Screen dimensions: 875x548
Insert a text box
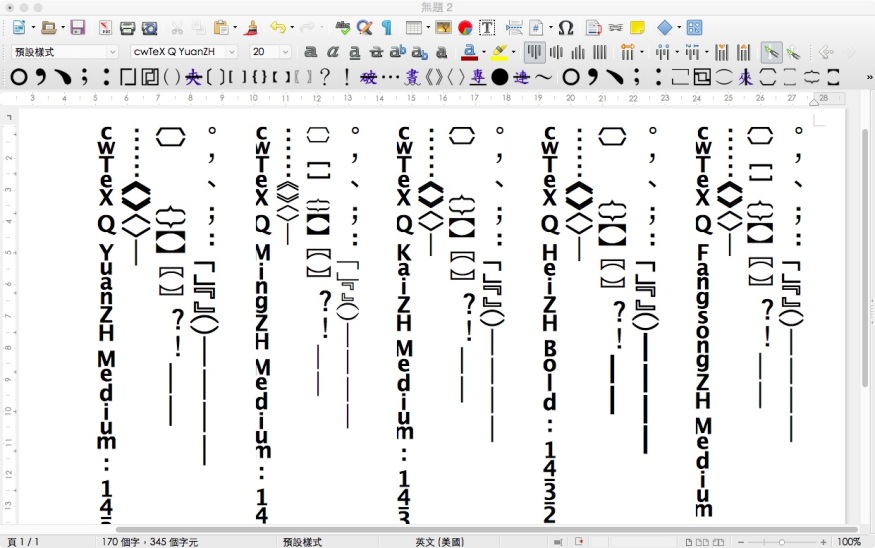487,28
